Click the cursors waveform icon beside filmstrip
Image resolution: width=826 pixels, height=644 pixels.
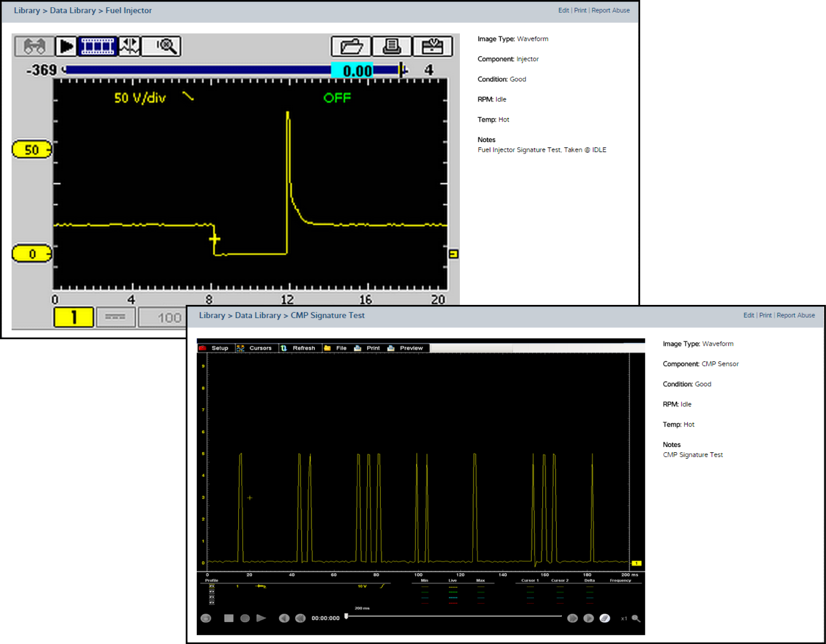tap(129, 46)
